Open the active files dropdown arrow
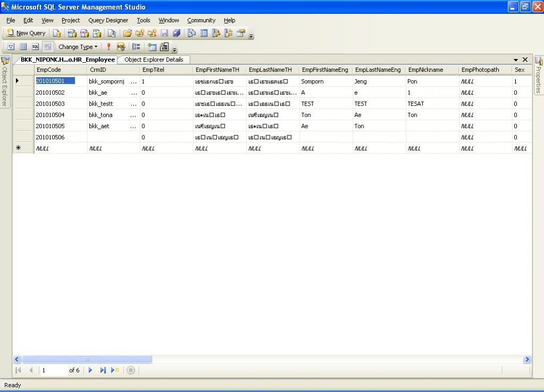Screen dimensions: 544x392 click(515, 60)
